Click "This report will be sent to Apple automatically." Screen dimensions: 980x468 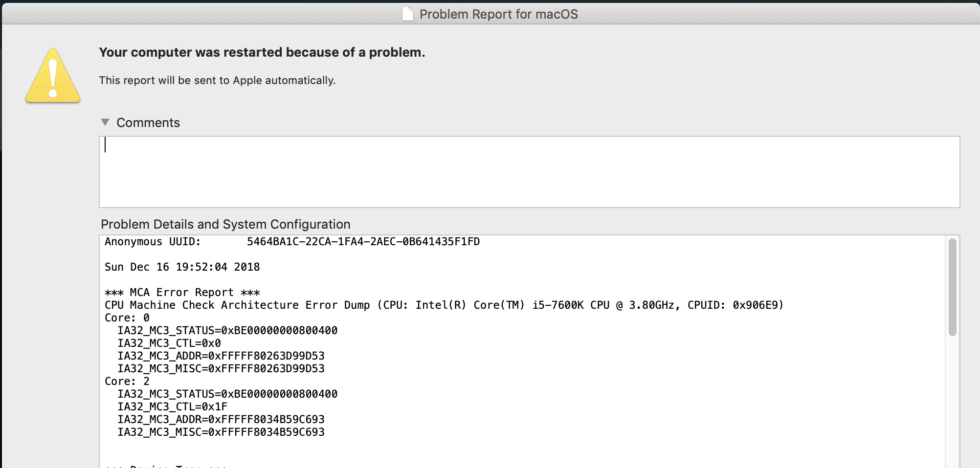click(x=217, y=80)
